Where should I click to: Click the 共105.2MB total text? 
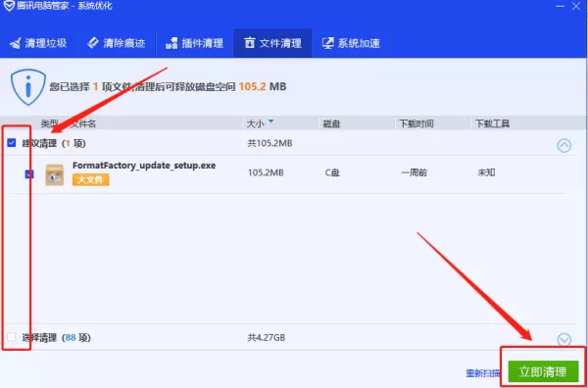pos(269,143)
